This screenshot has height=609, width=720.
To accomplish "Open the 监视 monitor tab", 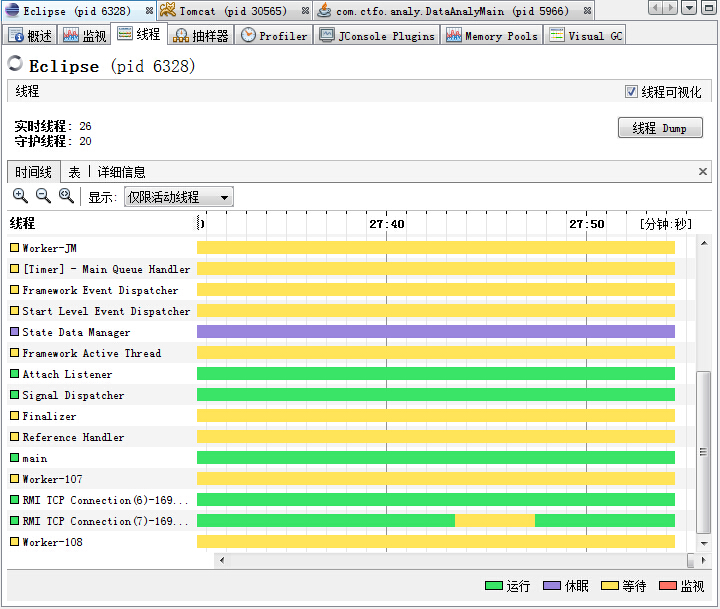I will click(x=84, y=35).
